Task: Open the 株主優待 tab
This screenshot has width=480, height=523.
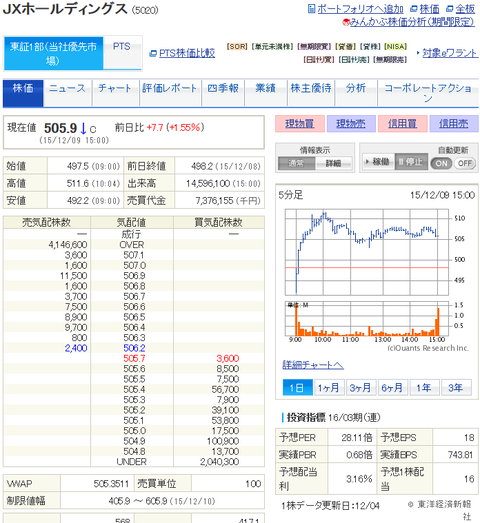Action: (311, 93)
